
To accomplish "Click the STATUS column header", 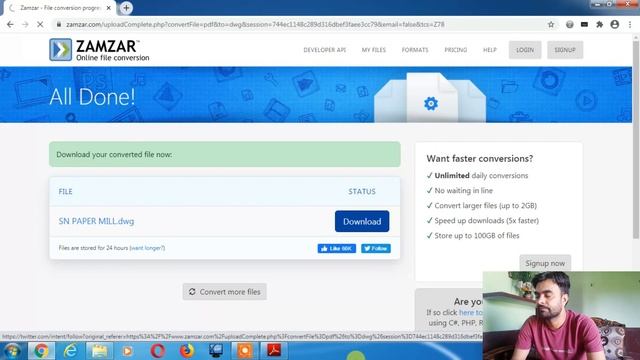I will coord(362,191).
